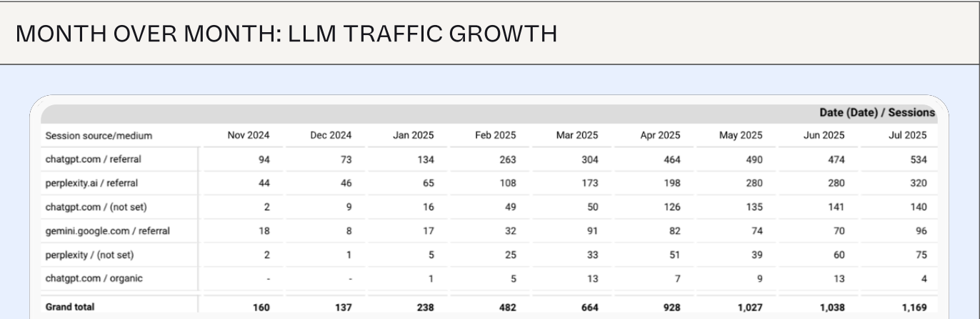Click Grand total Apr 2025 value 928
The image size is (980, 319).
coord(671,307)
